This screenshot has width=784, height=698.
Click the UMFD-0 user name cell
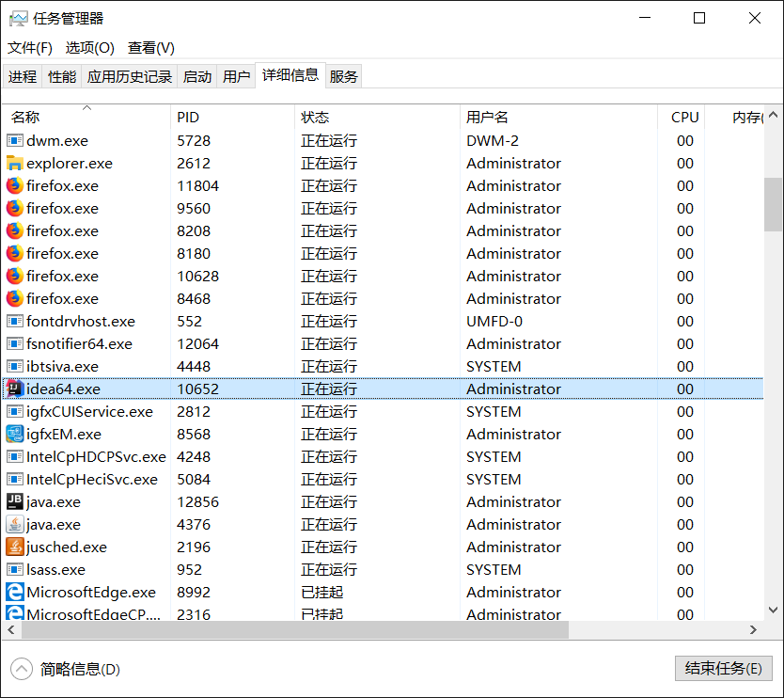click(x=494, y=321)
